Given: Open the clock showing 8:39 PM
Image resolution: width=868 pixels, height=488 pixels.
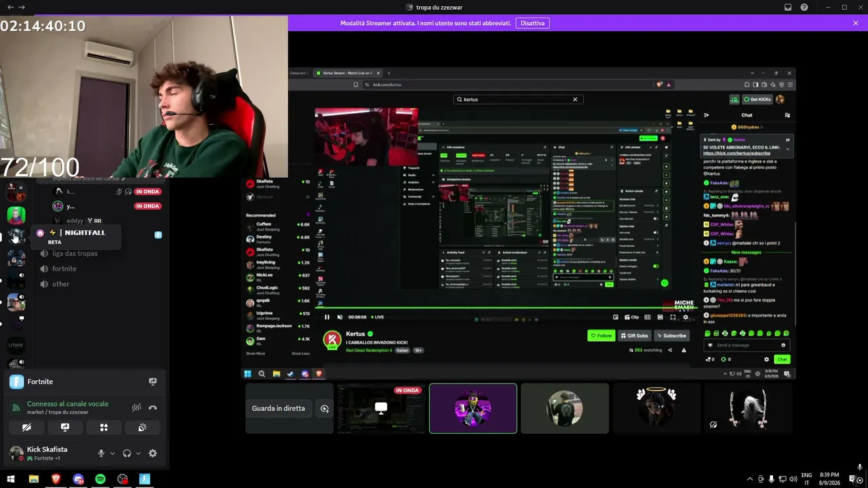Looking at the screenshot, I should point(829,479).
